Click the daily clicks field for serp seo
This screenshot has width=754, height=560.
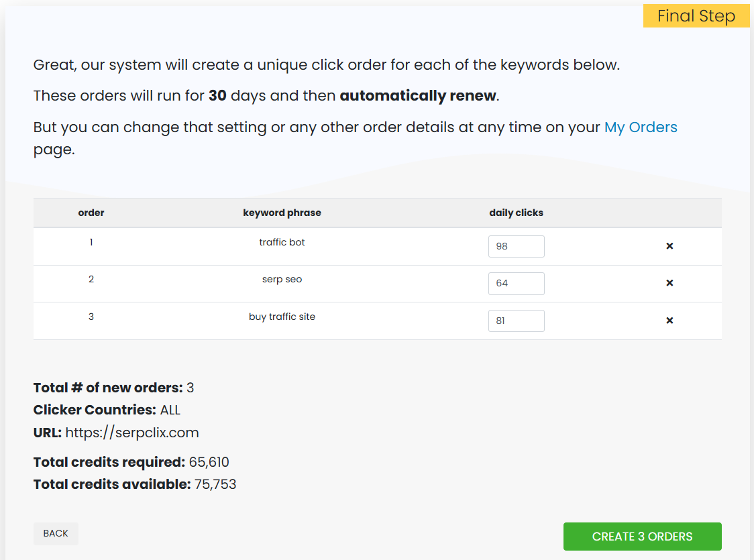(517, 283)
